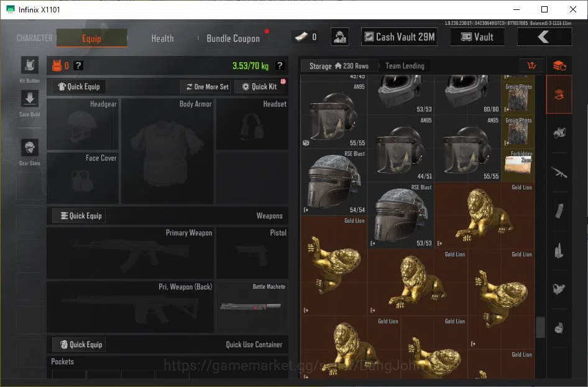Select the Storage 230 Rows tab
This screenshot has height=387, width=588.
[339, 66]
